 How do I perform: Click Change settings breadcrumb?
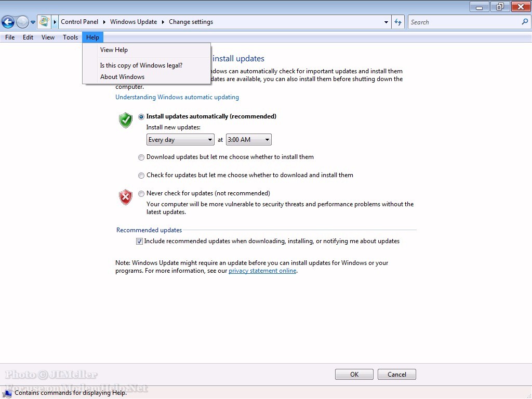[x=191, y=22]
